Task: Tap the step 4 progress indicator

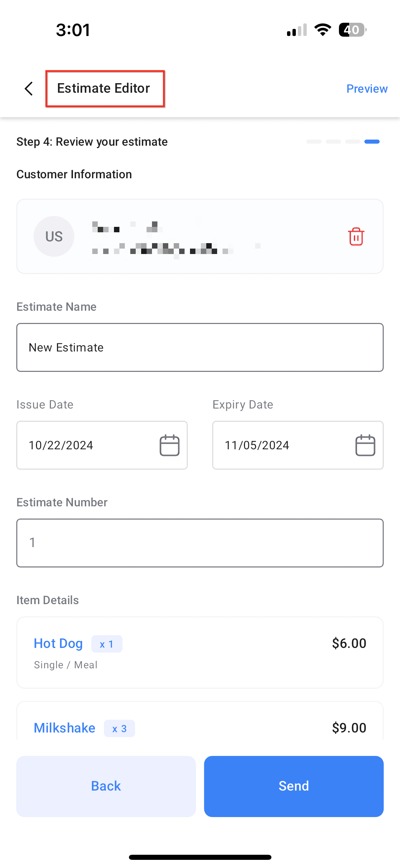Action: [x=372, y=142]
